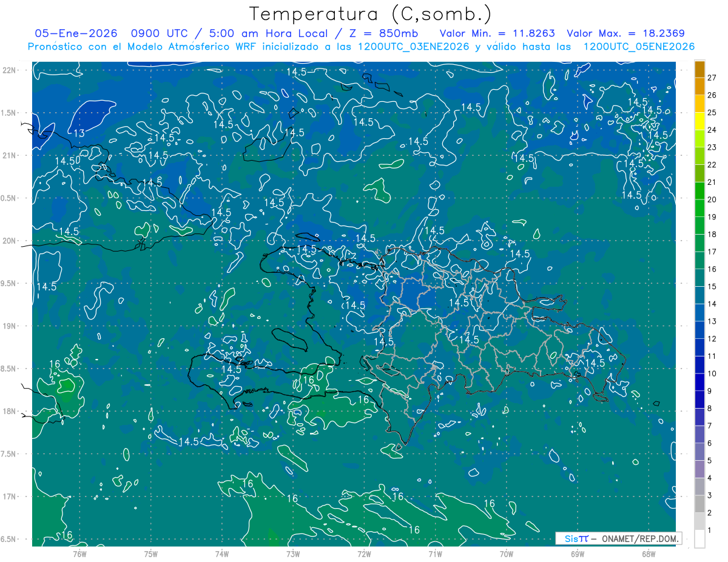Click the '75W' longitude label

click(x=151, y=555)
